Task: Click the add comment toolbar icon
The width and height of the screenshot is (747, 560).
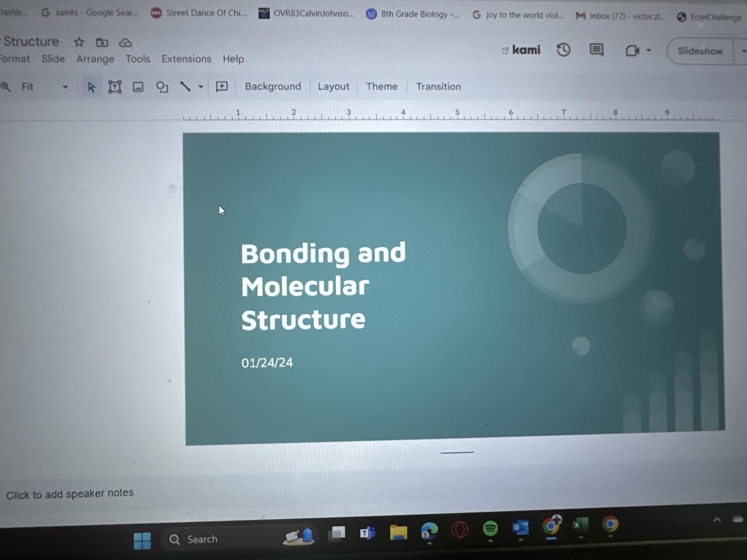Action: coord(222,87)
